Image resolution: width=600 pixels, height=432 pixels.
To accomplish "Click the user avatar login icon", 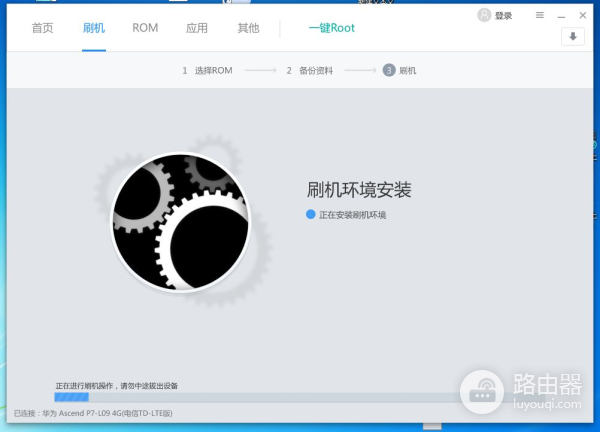I will click(x=484, y=15).
